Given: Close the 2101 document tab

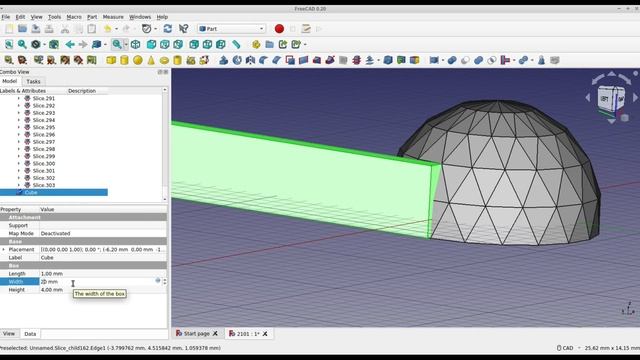Looking at the screenshot, I should (265, 334).
